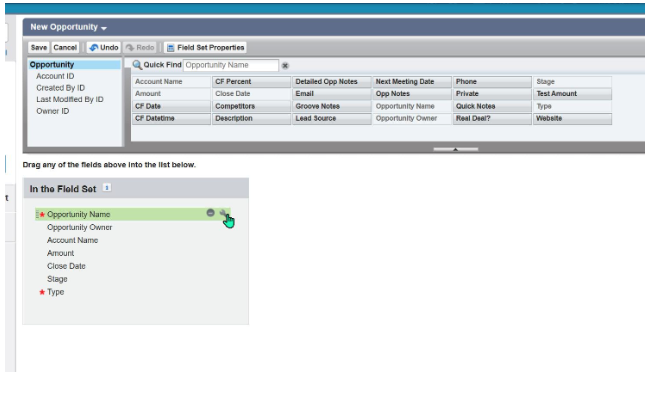Select the CF Percent palette field

(251, 82)
